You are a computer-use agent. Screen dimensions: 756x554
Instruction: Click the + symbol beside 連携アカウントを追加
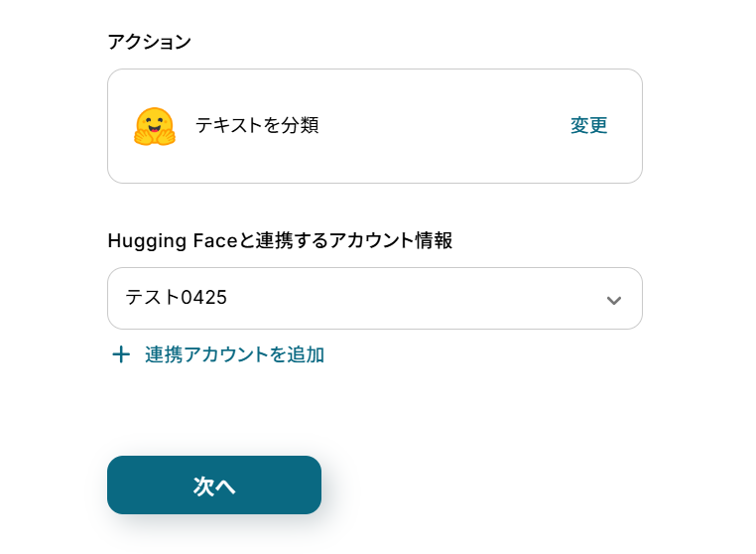tap(121, 354)
